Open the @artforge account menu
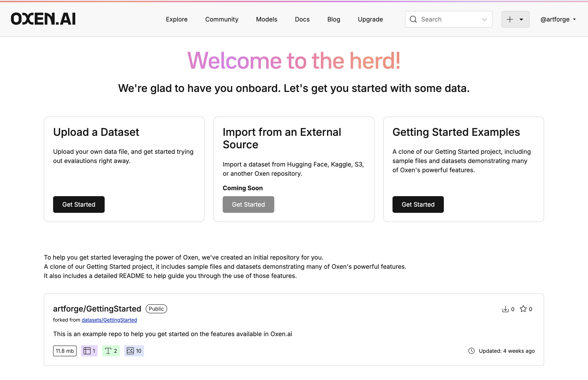This screenshot has width=588, height=380. coord(558,19)
